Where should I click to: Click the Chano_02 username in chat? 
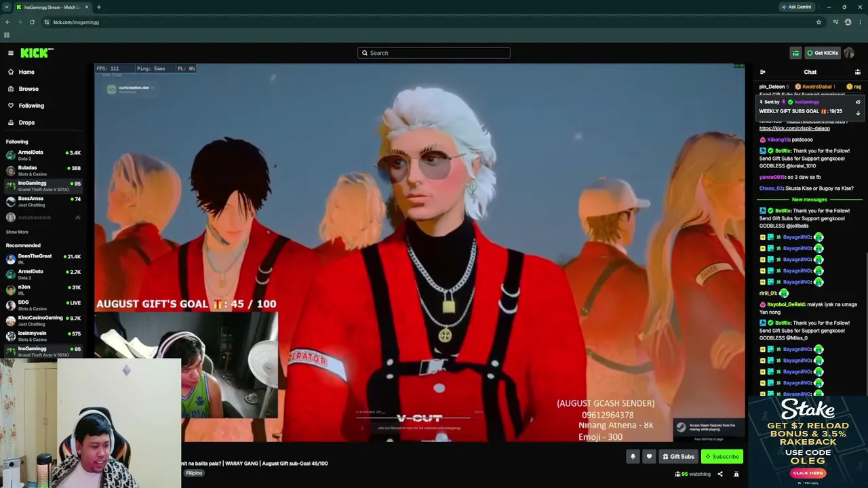click(x=771, y=188)
